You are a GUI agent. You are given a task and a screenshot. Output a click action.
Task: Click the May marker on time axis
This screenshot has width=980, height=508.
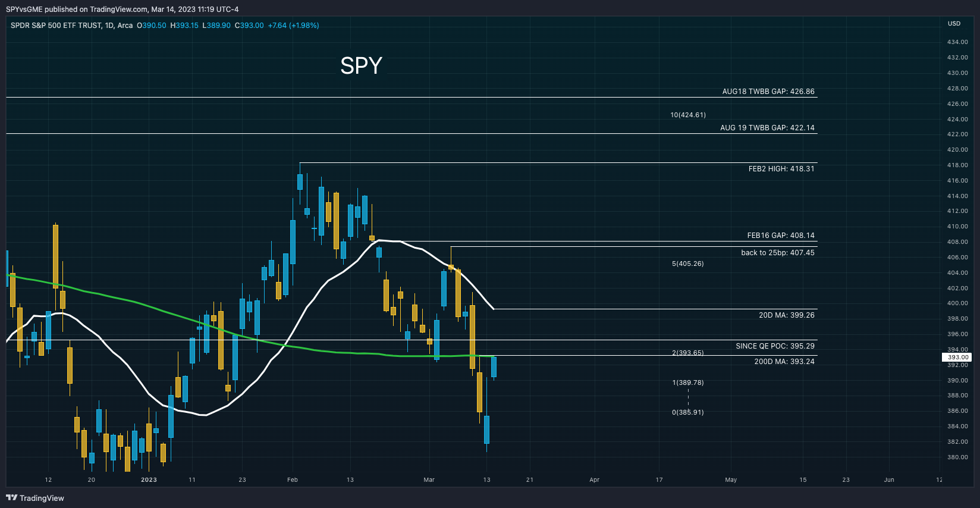point(731,480)
